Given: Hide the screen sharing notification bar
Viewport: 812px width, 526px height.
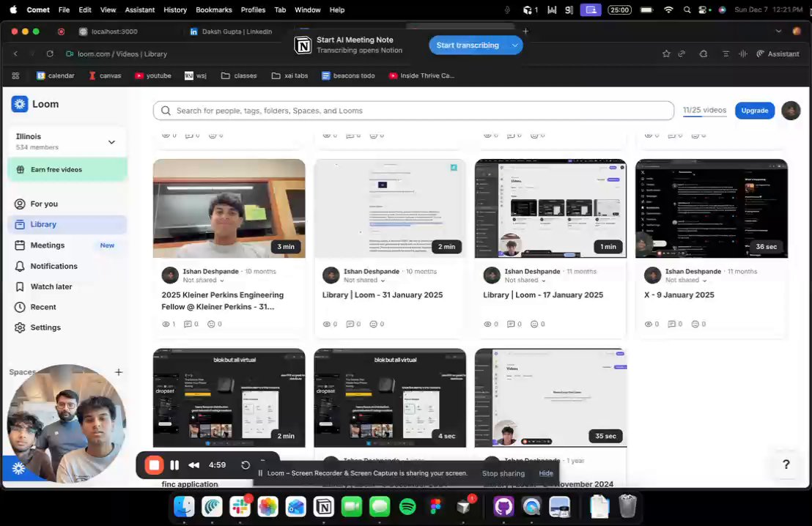Looking at the screenshot, I should [x=546, y=473].
